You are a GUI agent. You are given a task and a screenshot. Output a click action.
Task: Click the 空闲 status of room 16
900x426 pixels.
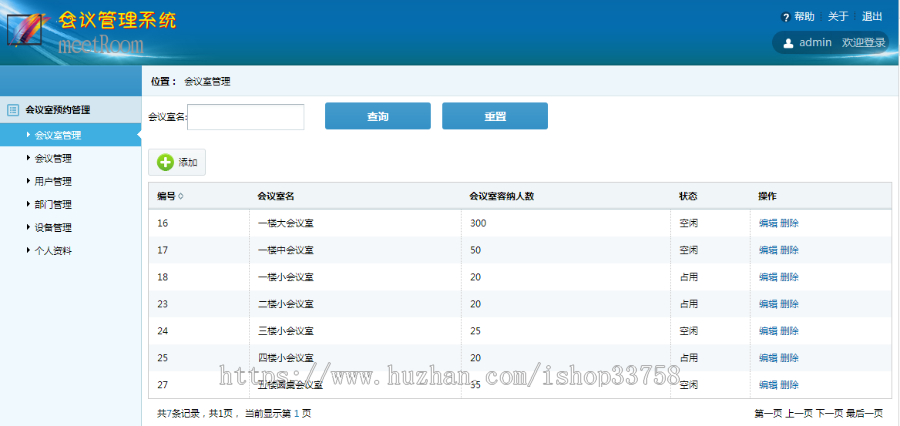(x=689, y=223)
